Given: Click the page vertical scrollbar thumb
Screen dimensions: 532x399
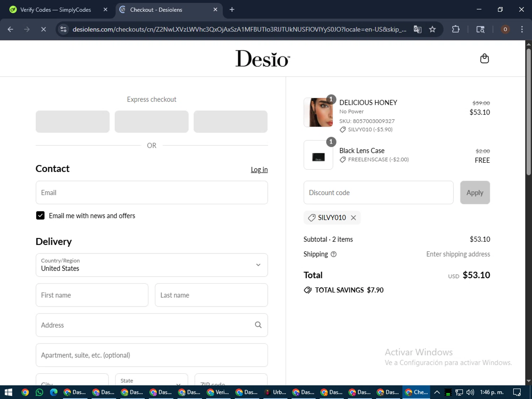Looking at the screenshot, I should pyautogui.click(x=528, y=112).
